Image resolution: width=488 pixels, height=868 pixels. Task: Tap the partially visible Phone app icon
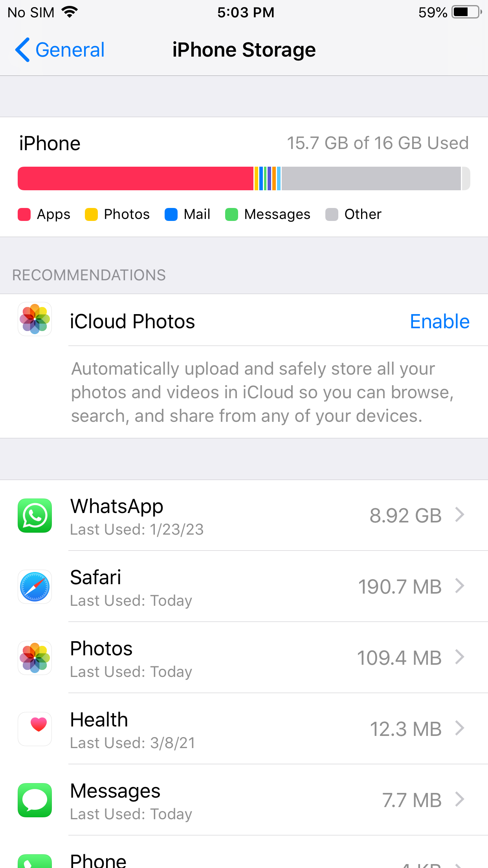click(35, 861)
